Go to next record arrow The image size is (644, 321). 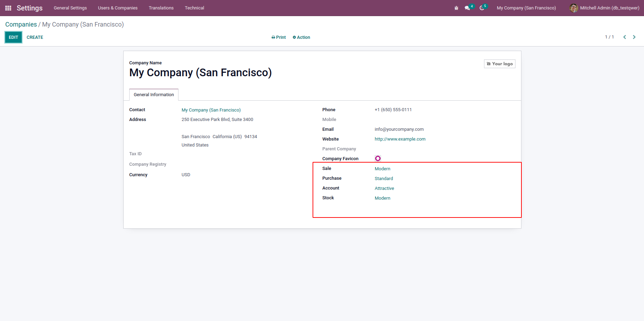pyautogui.click(x=634, y=37)
